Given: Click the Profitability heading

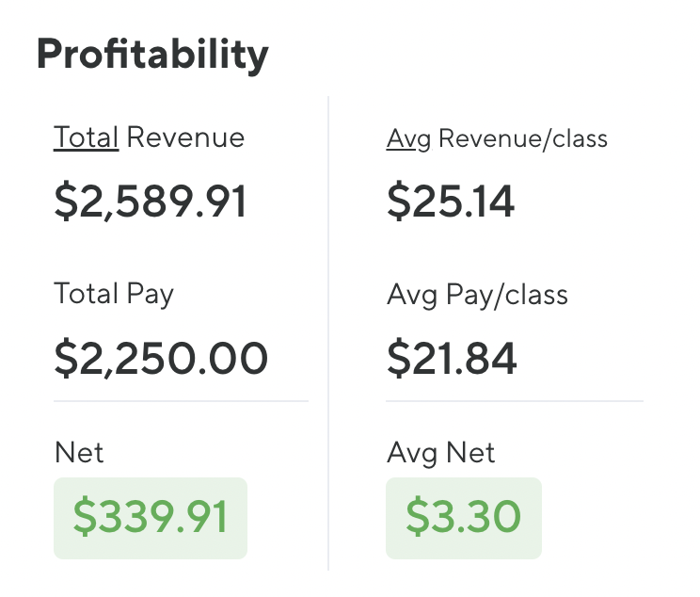Looking at the screenshot, I should [151, 55].
